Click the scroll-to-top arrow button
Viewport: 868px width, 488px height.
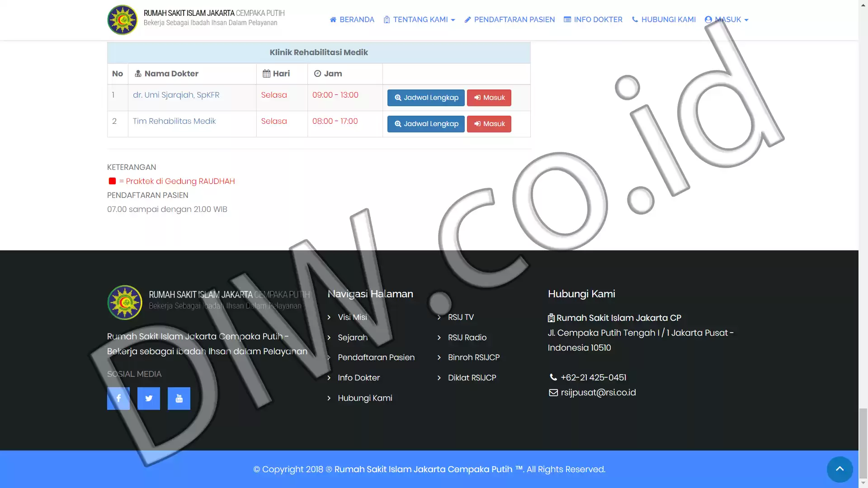(x=840, y=469)
